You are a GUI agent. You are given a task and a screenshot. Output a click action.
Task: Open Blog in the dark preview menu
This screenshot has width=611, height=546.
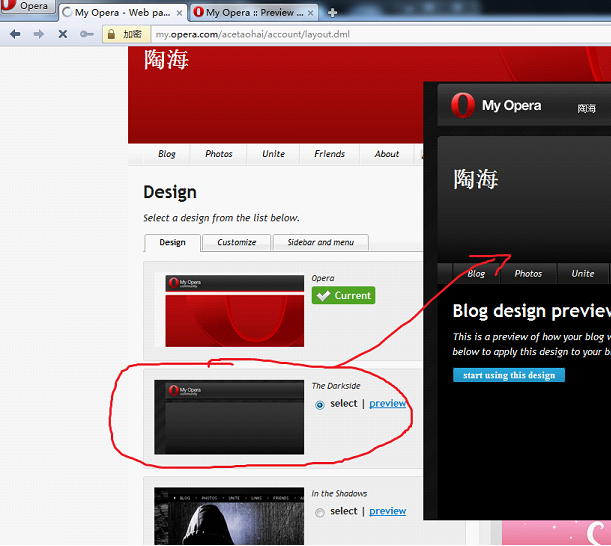pyautogui.click(x=476, y=274)
